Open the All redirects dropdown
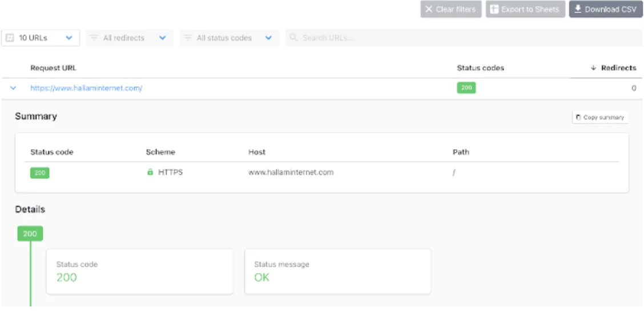 (162, 38)
